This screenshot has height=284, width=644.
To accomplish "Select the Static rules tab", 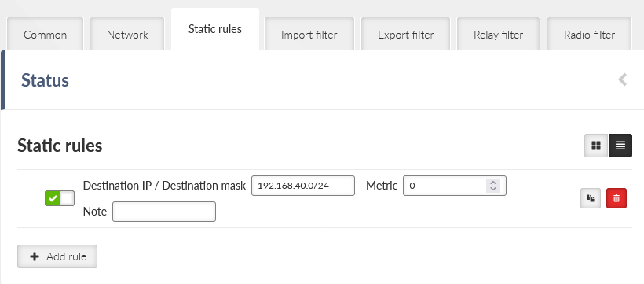I will coord(215,29).
